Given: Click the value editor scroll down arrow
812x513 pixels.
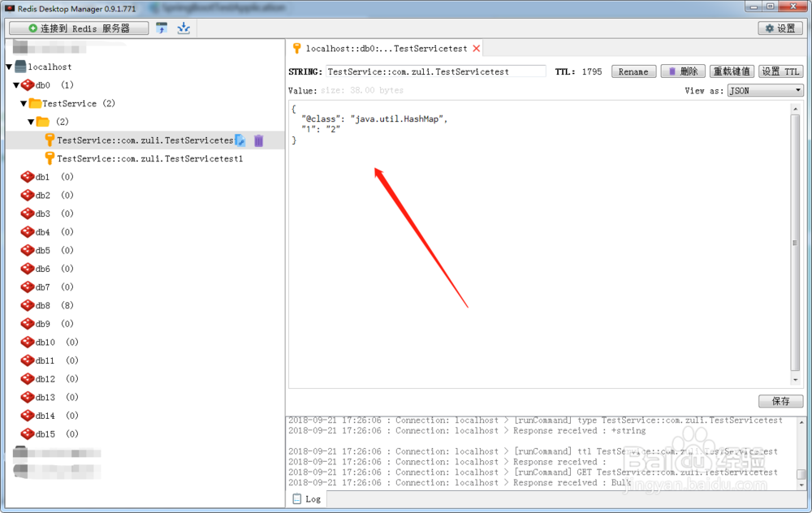Looking at the screenshot, I should point(795,380).
